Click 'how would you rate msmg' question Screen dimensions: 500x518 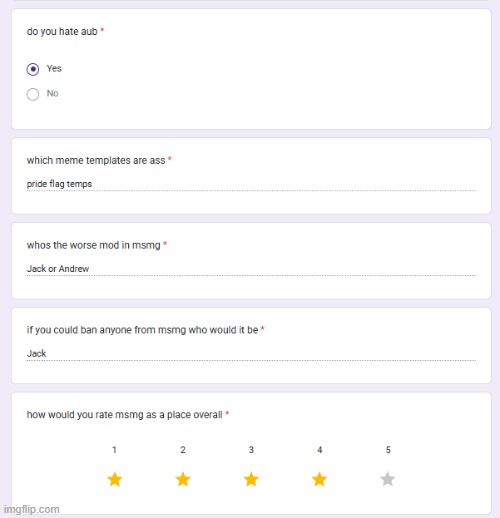point(124,415)
